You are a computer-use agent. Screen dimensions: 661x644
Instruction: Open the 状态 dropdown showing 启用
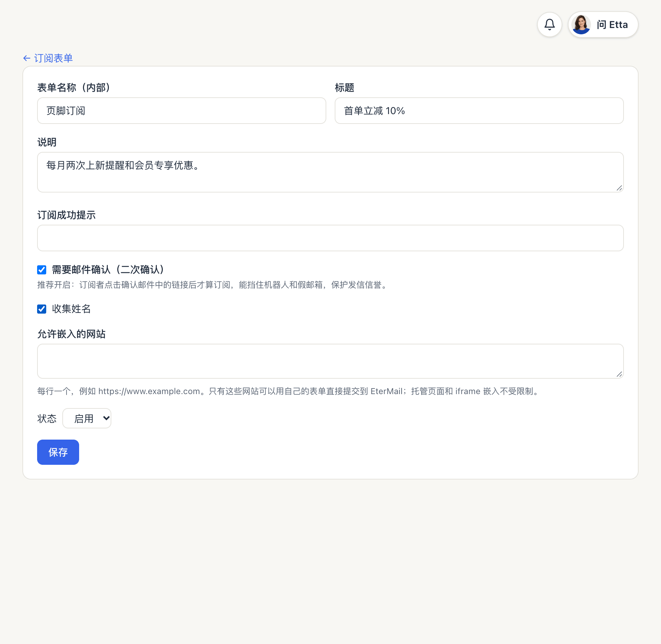point(87,418)
